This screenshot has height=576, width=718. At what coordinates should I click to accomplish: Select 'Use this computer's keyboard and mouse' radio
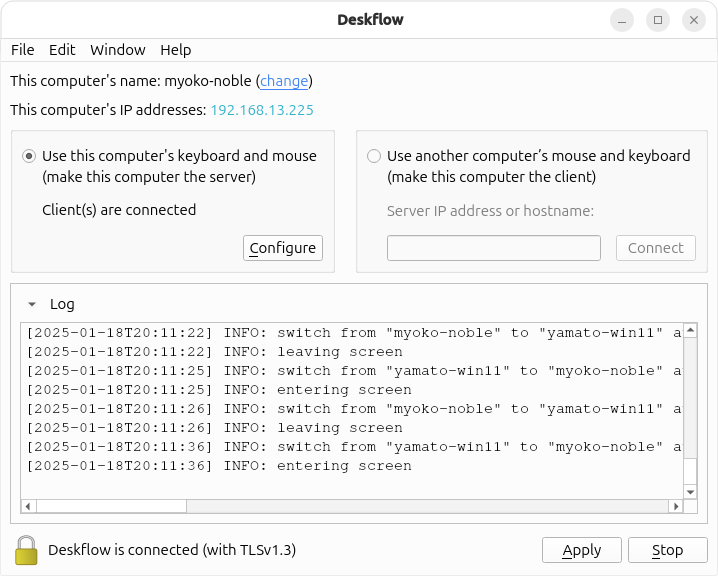29,156
